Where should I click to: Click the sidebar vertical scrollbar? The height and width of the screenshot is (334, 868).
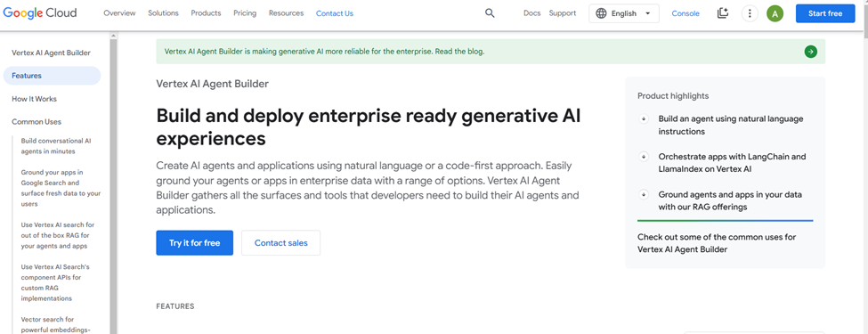pos(113,185)
